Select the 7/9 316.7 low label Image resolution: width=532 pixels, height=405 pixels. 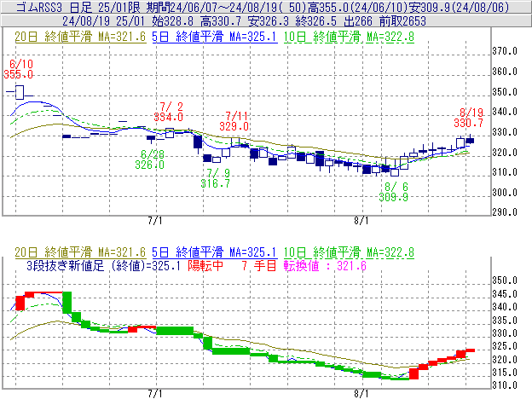[216, 178]
